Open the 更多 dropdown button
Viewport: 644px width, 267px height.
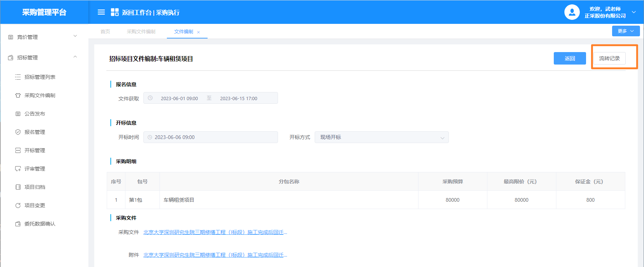coord(626,31)
